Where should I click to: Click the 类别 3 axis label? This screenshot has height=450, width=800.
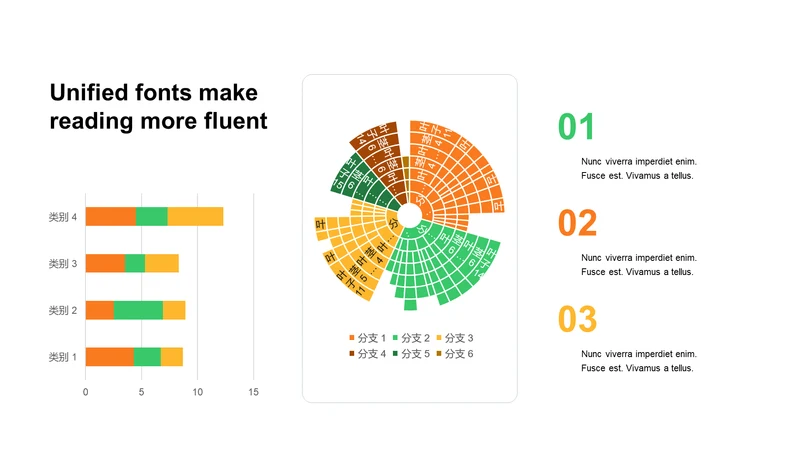pyautogui.click(x=63, y=263)
